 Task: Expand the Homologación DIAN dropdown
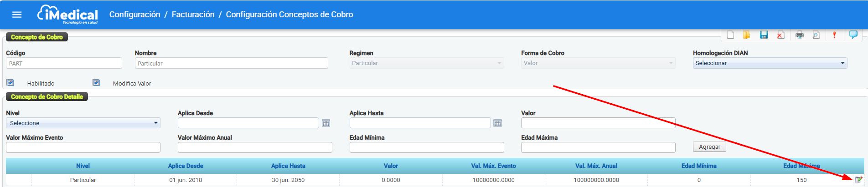tap(770, 63)
